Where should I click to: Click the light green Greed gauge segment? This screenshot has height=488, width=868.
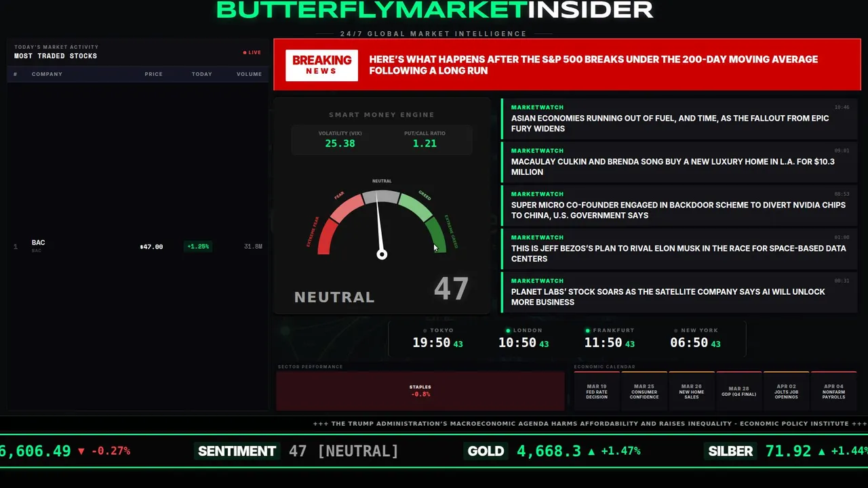(x=416, y=207)
